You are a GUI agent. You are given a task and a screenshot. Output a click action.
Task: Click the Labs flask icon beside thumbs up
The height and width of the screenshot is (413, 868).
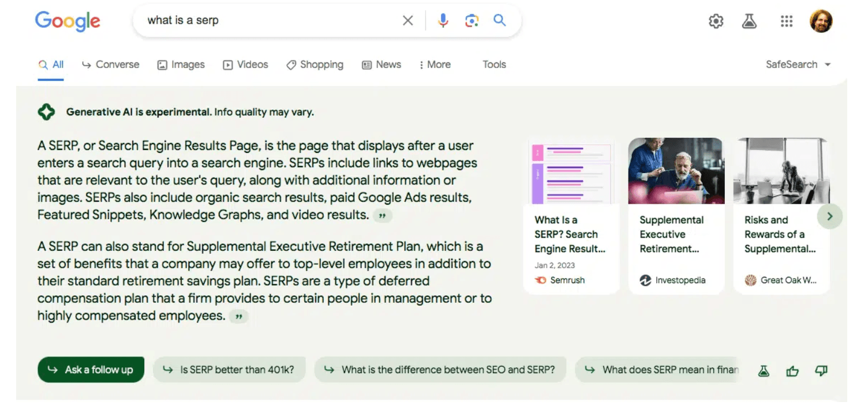click(764, 371)
